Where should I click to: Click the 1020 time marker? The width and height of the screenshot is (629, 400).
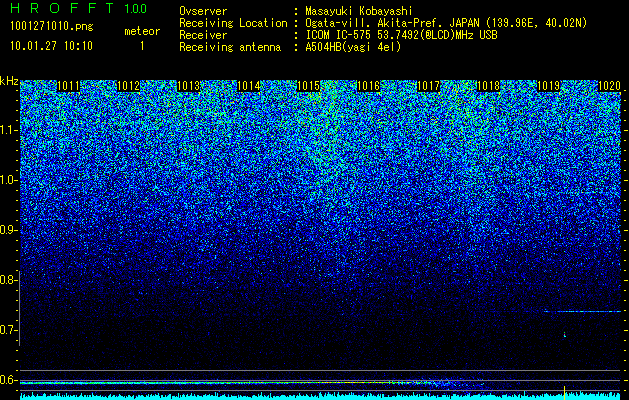tap(609, 86)
